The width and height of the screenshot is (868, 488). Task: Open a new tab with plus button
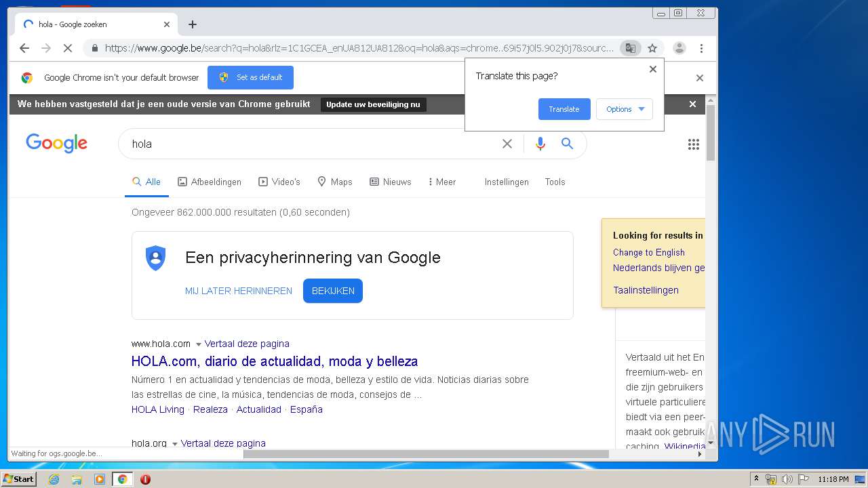(193, 24)
